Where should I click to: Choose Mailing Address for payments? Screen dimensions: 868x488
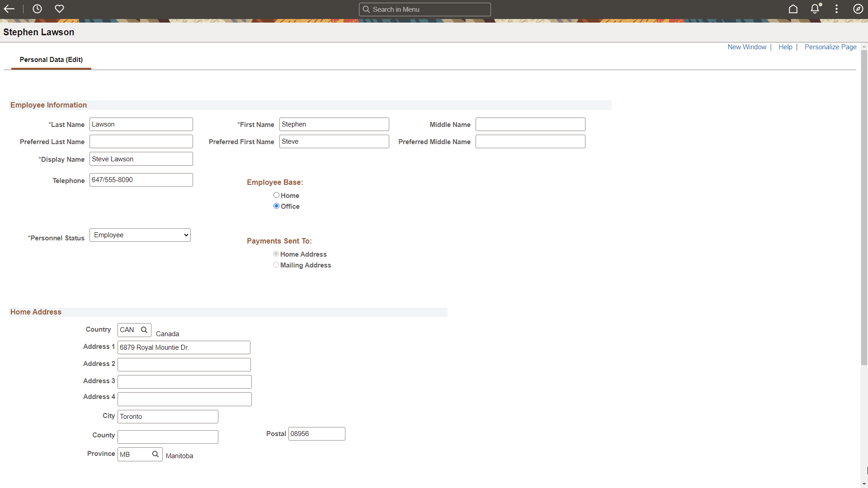[x=276, y=265]
